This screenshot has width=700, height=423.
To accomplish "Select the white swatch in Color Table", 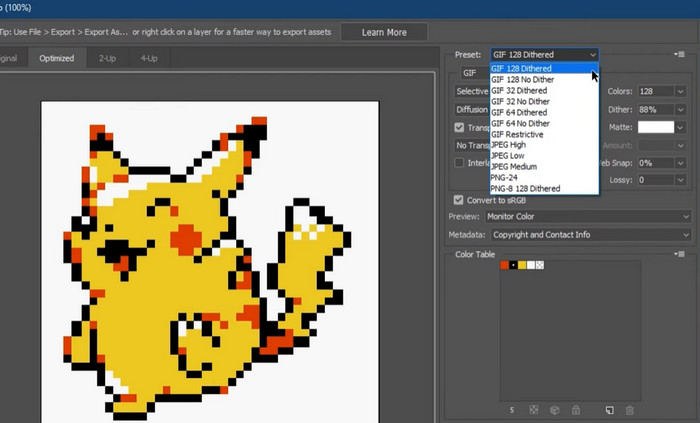I will 531,265.
